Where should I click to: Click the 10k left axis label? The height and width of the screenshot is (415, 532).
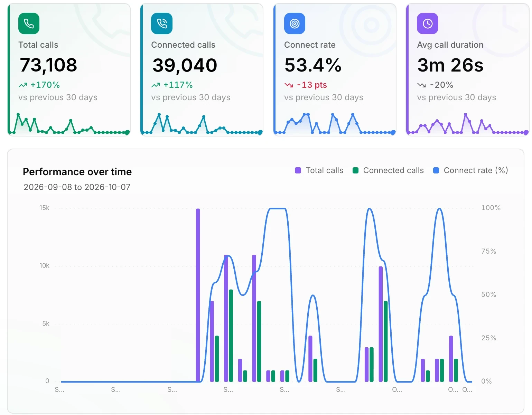(44, 266)
